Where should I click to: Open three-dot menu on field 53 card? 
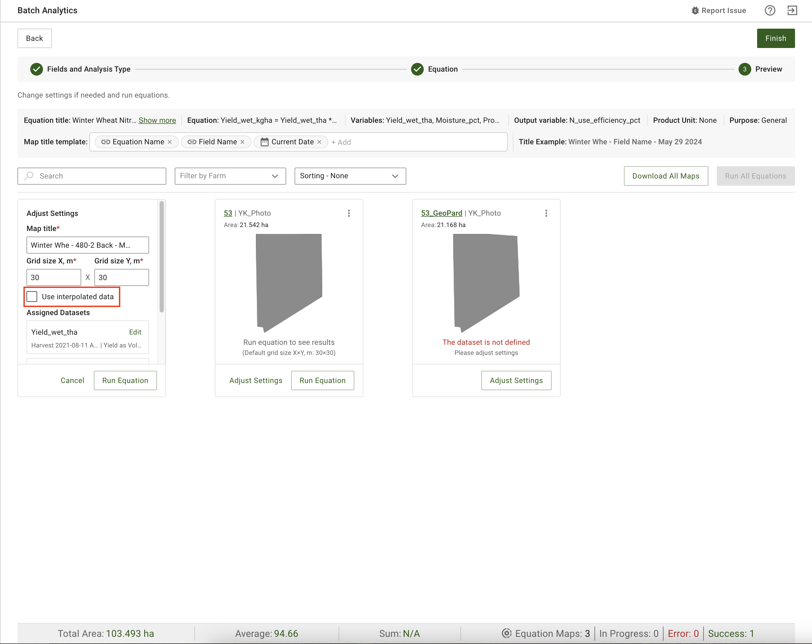pos(349,213)
